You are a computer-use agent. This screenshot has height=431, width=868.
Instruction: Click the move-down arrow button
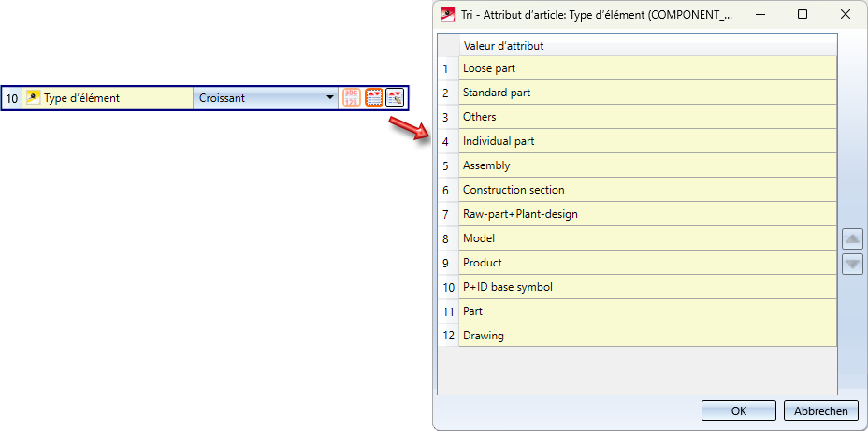(852, 264)
